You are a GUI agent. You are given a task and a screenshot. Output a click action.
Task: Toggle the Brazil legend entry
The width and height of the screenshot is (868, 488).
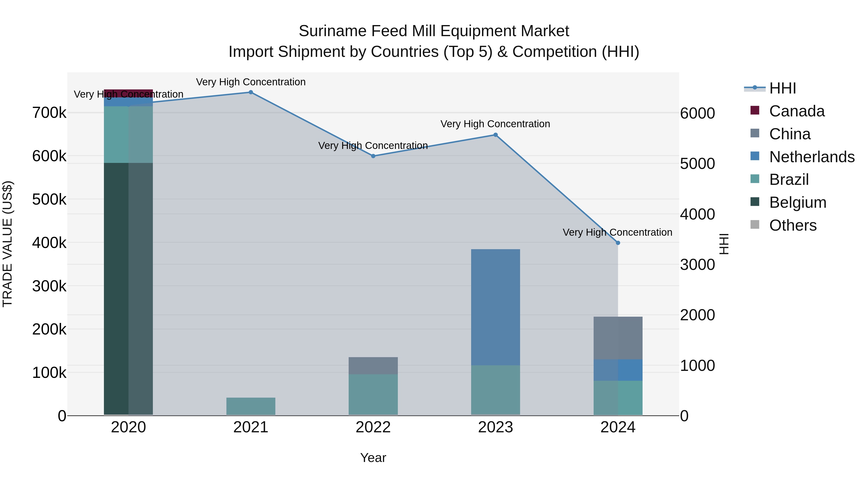779,180
